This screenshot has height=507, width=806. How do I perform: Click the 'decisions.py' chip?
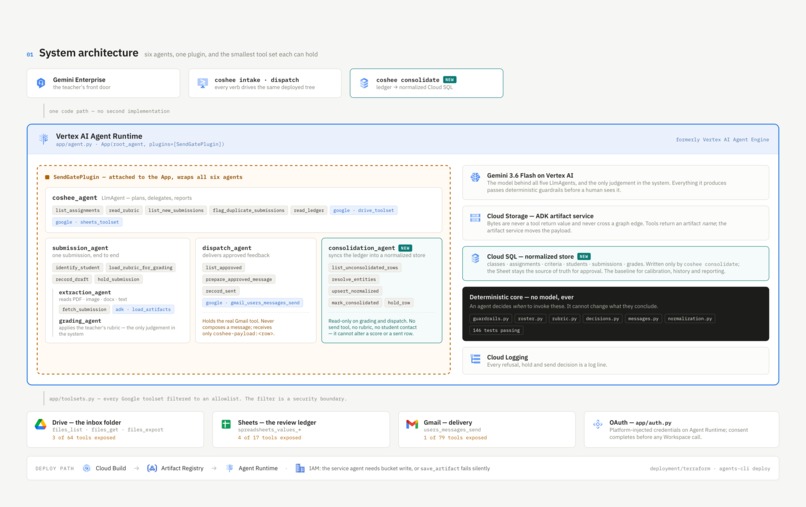pos(602,319)
